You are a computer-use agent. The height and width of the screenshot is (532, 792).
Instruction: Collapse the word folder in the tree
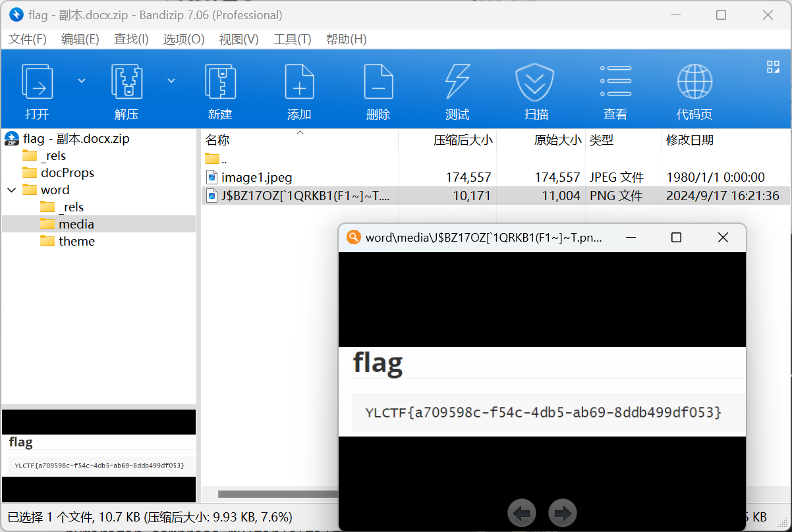[11, 190]
